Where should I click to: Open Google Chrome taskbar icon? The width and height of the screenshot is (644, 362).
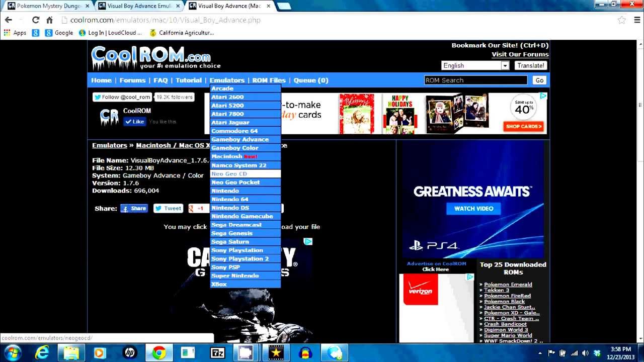pos(159,353)
